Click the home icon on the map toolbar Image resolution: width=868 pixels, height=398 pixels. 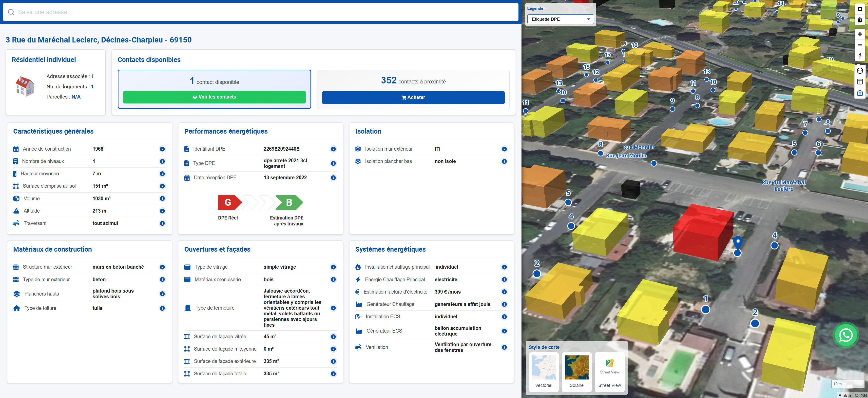click(860, 93)
